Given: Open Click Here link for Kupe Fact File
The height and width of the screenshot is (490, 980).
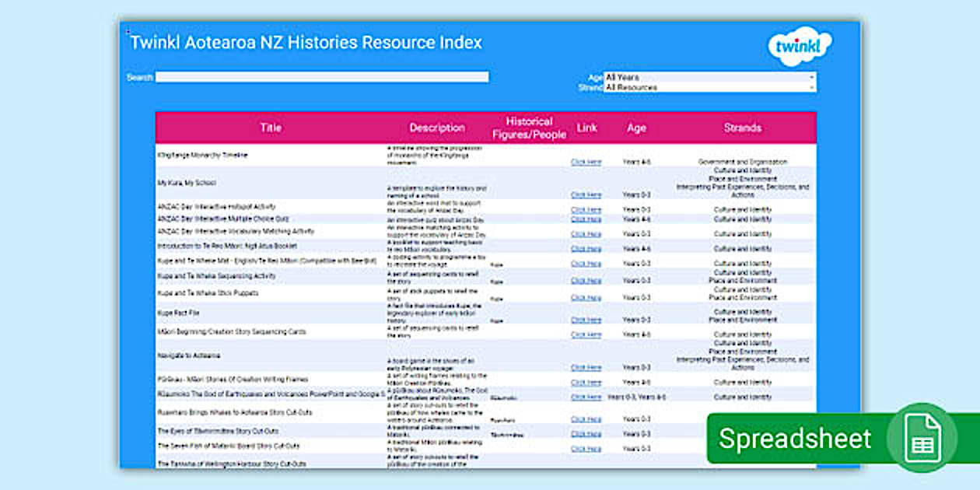Looking at the screenshot, I should 586,319.
